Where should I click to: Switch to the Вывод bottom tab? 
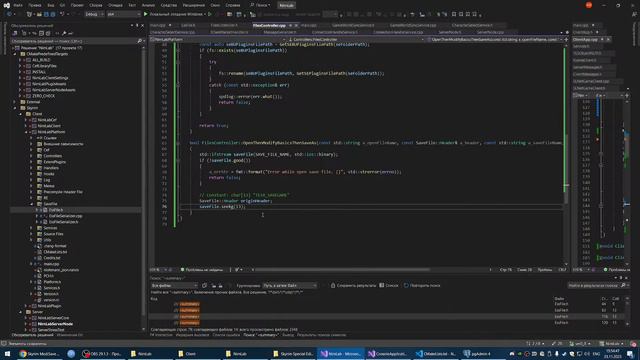(288, 335)
